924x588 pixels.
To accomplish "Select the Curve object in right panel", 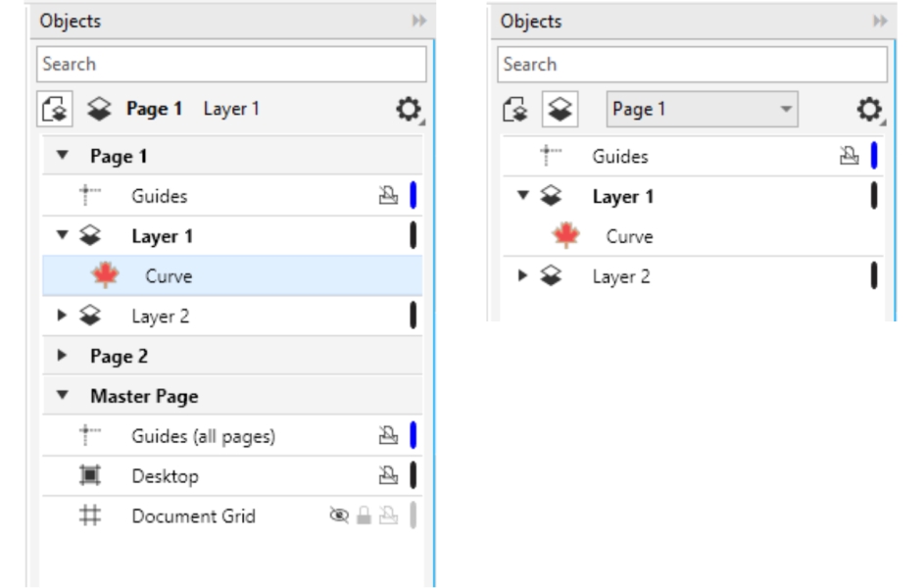I will pos(629,236).
